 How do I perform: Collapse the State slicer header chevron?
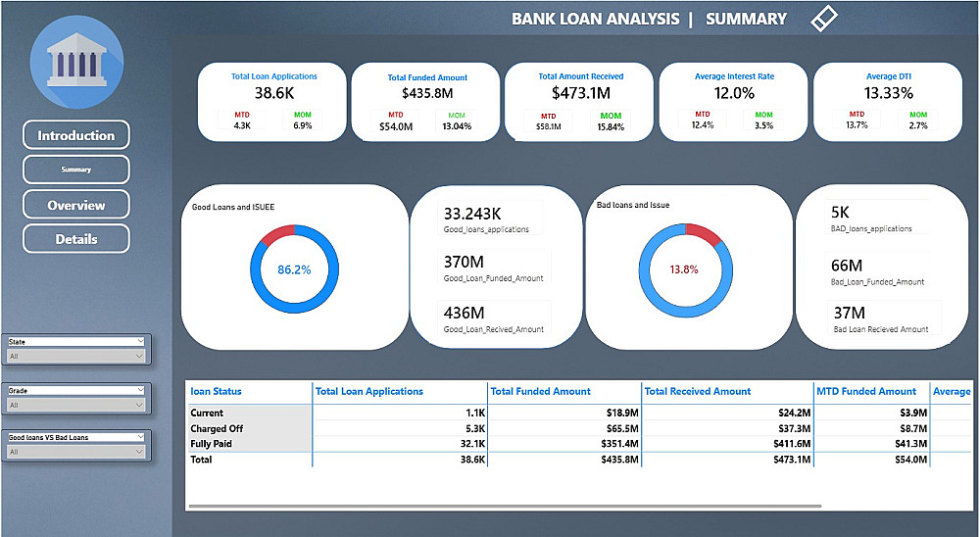click(x=140, y=341)
